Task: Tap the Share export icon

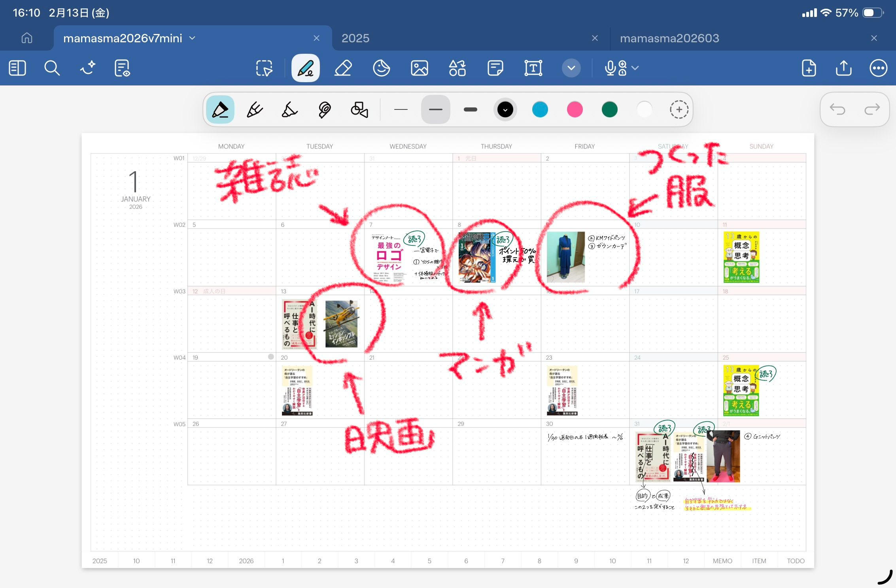Action: [x=843, y=68]
